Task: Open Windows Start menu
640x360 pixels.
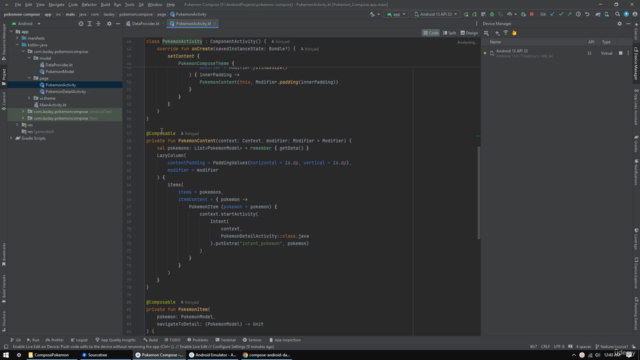Action: click(6, 355)
